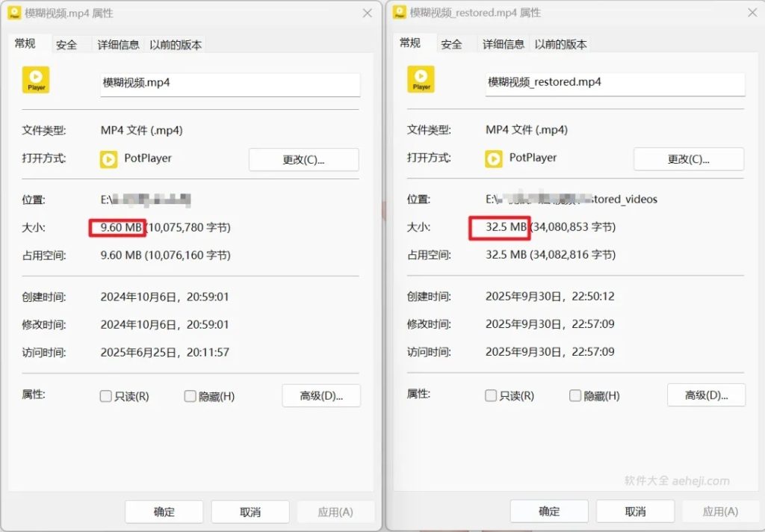
Task: Open the 安全 tab in the left dialog
Action: coord(68,44)
